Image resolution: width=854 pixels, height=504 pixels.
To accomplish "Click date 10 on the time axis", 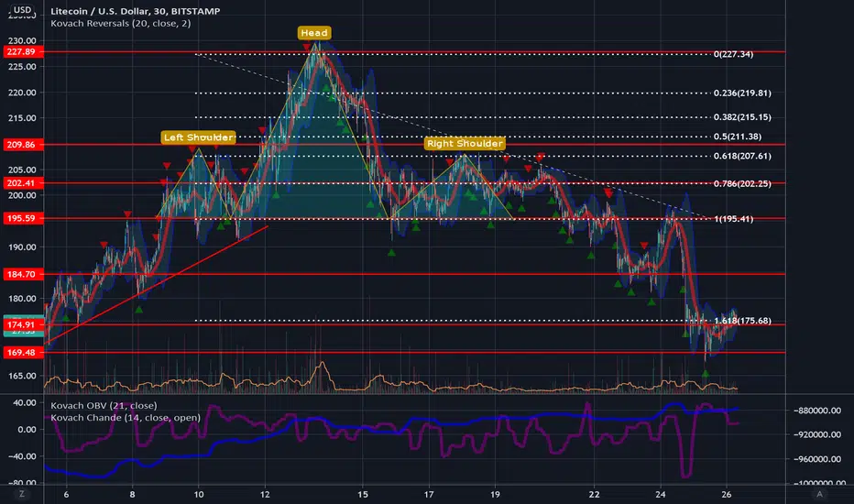I will point(199,494).
